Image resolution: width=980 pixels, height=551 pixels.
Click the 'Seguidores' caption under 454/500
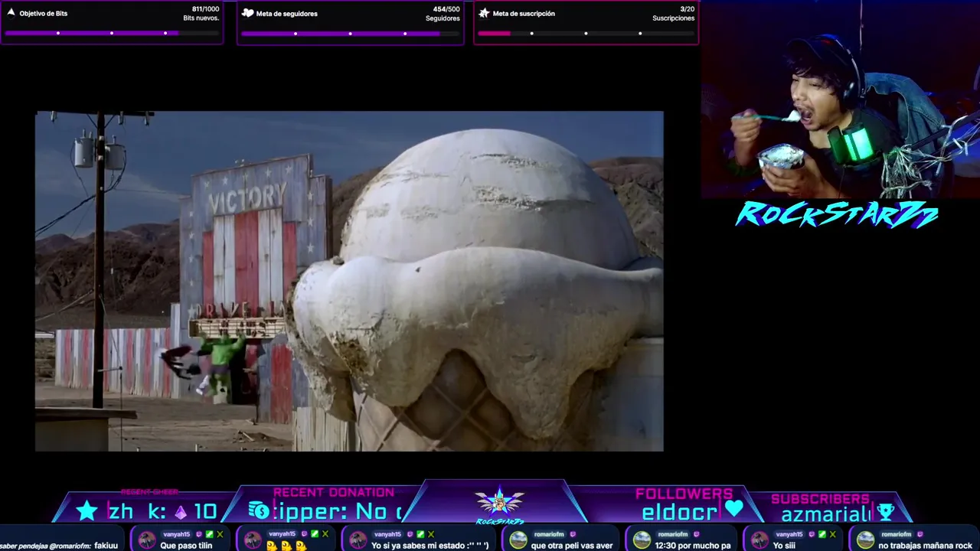(x=443, y=18)
